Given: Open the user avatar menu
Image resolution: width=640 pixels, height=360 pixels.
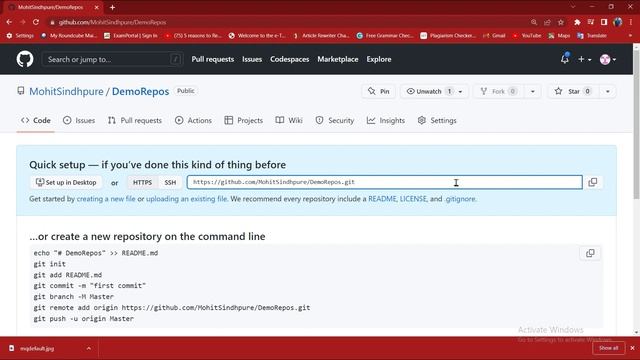Looking at the screenshot, I should tap(608, 60).
